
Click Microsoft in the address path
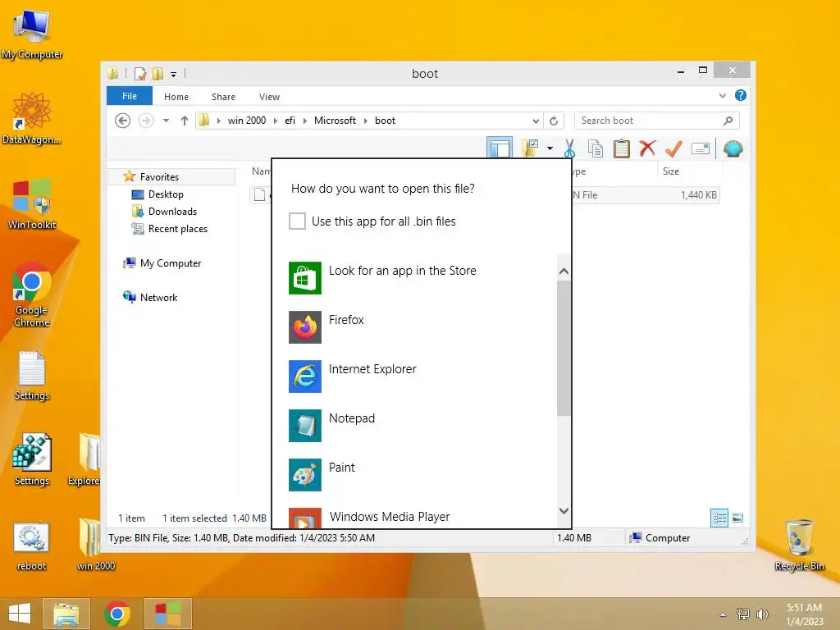click(x=335, y=121)
